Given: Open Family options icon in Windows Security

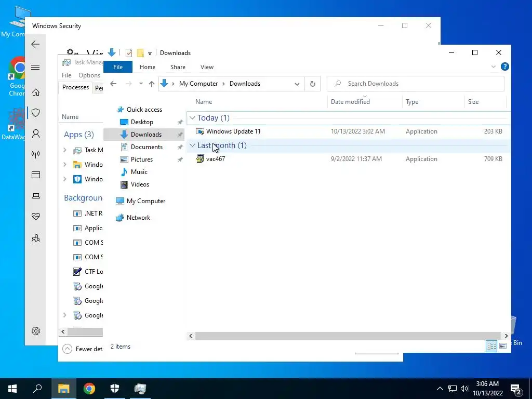Looking at the screenshot, I should 36,238.
